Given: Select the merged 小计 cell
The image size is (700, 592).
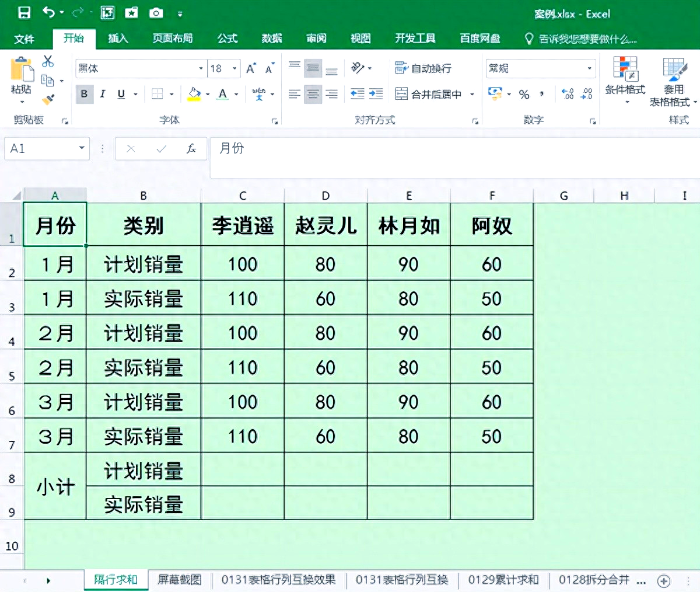Looking at the screenshot, I should (55, 486).
